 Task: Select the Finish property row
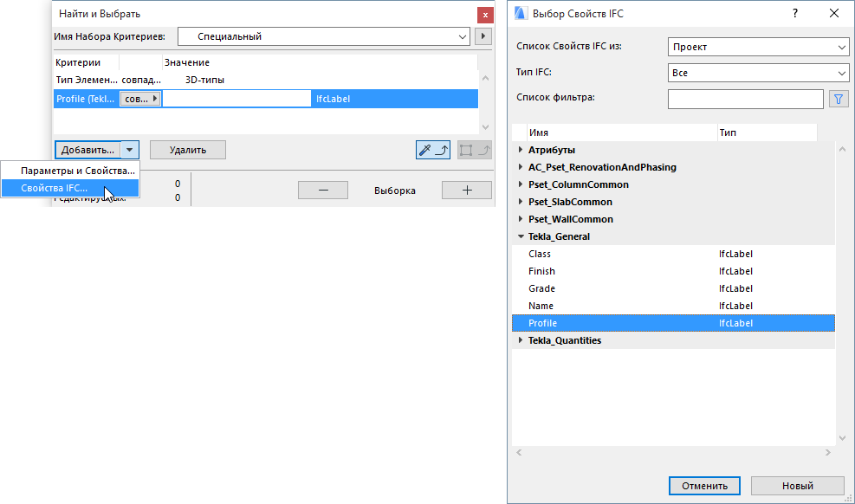pos(673,271)
